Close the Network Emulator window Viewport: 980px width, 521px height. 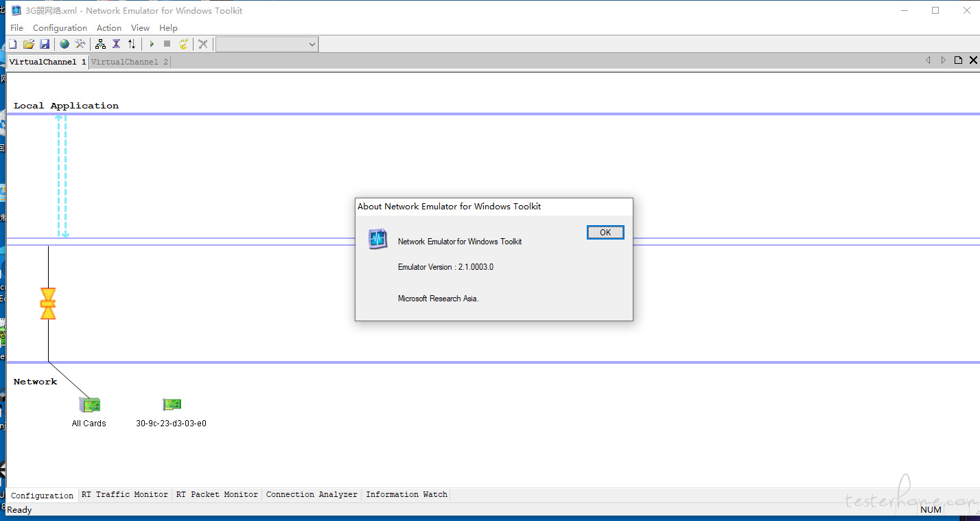[x=966, y=10]
